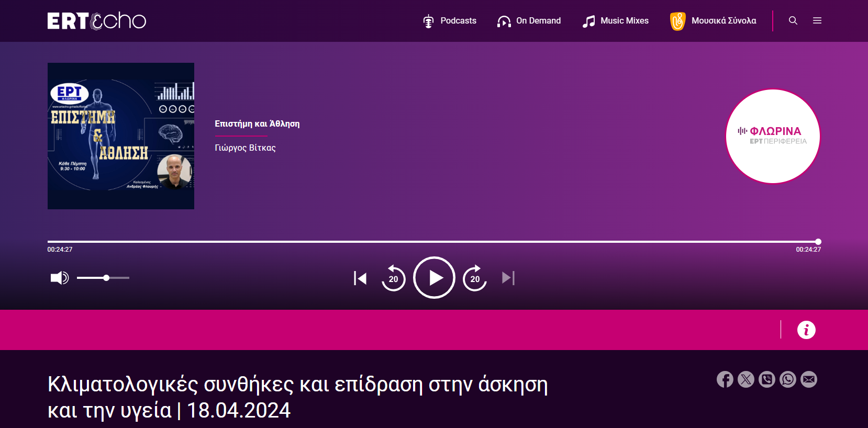Click the episode title Κλιματολογικές συνθήκες
The image size is (868, 428).
pyautogui.click(x=298, y=398)
